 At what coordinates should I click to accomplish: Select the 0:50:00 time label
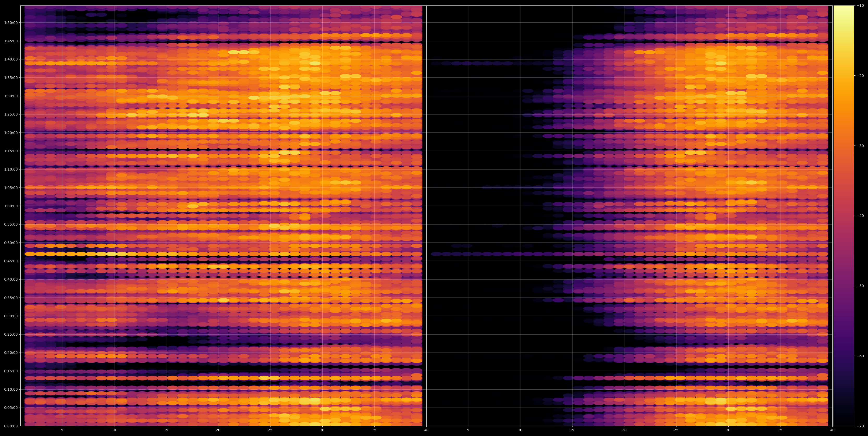click(x=11, y=243)
